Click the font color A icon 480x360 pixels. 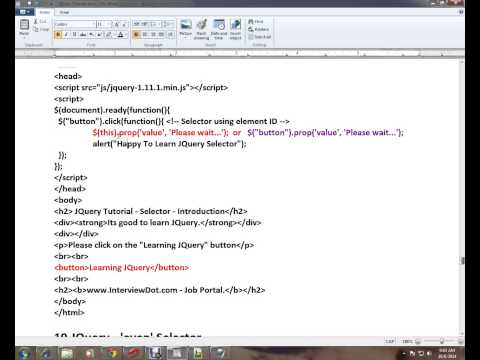click(121, 34)
